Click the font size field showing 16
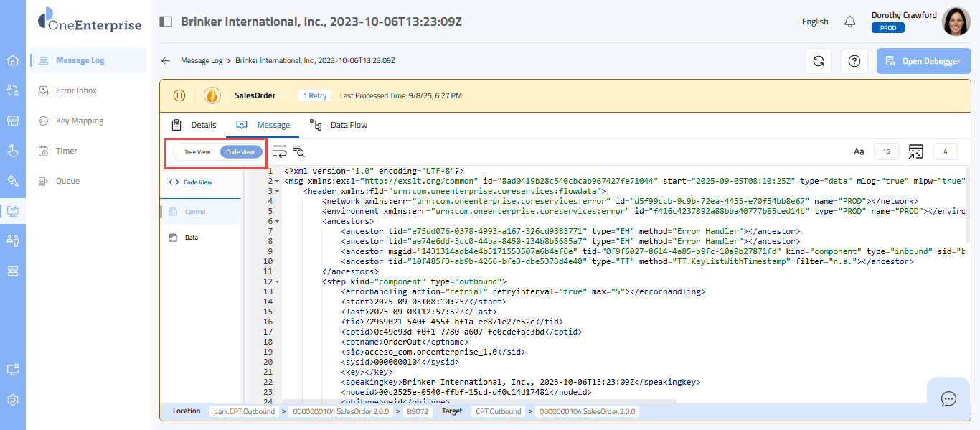The width and height of the screenshot is (980, 430). click(886, 151)
